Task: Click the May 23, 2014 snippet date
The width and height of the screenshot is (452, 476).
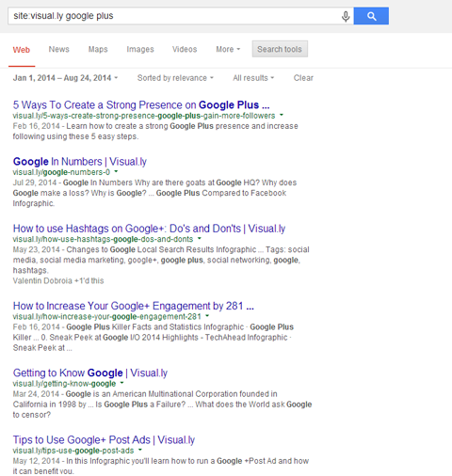Action: [x=37, y=249]
